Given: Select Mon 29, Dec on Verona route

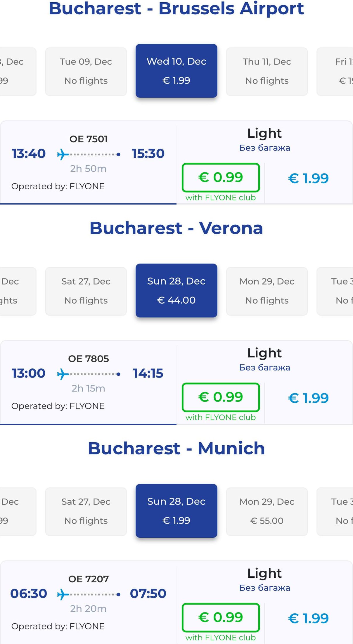Looking at the screenshot, I should [x=267, y=291].
